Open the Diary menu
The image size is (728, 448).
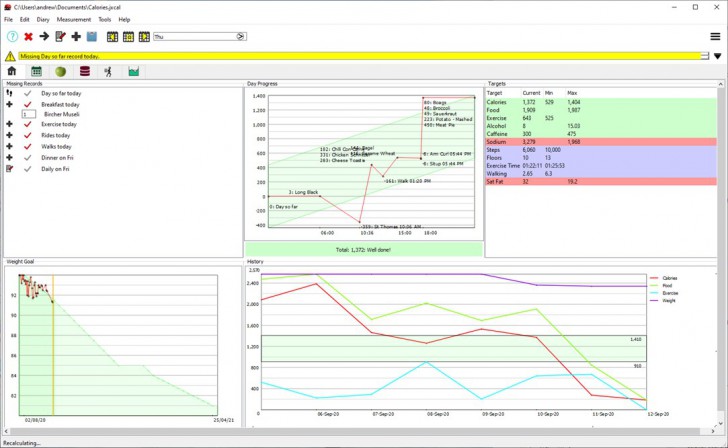(43, 19)
